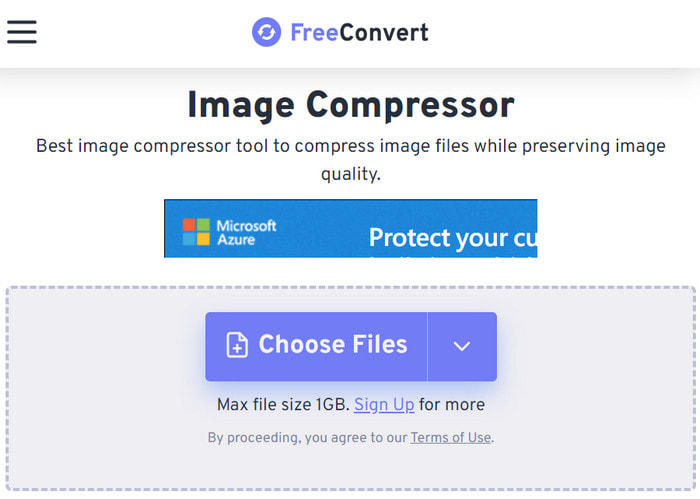Click the "Max file size 1GB" text

[283, 405]
